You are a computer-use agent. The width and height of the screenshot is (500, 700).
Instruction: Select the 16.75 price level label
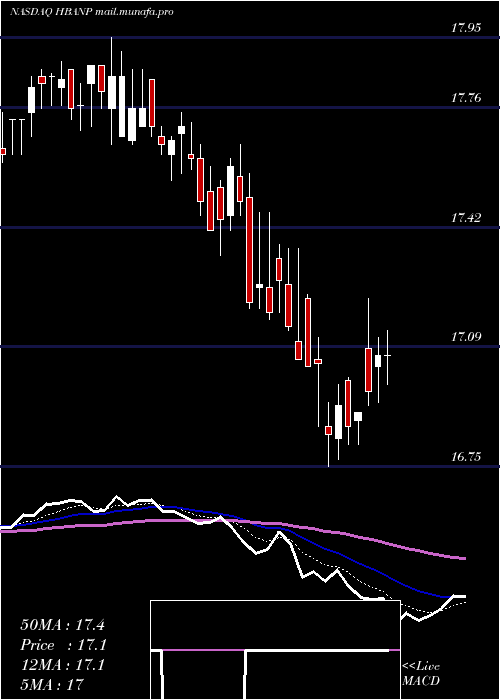pos(466,457)
